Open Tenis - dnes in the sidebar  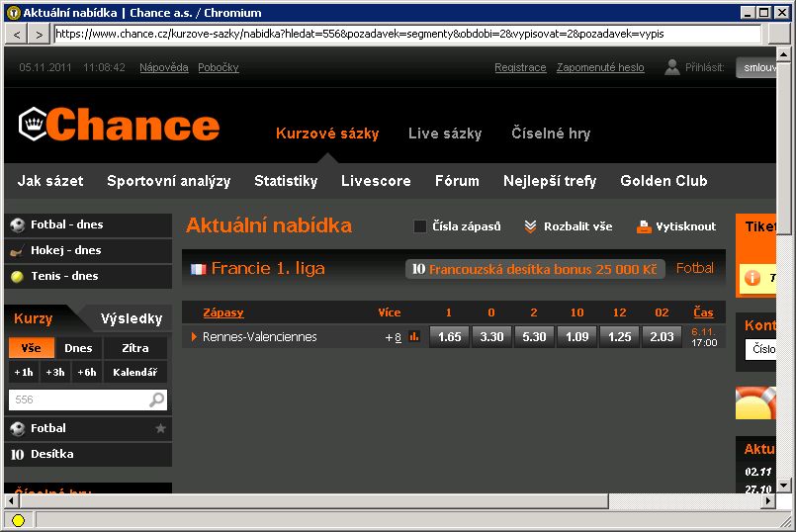[88, 276]
